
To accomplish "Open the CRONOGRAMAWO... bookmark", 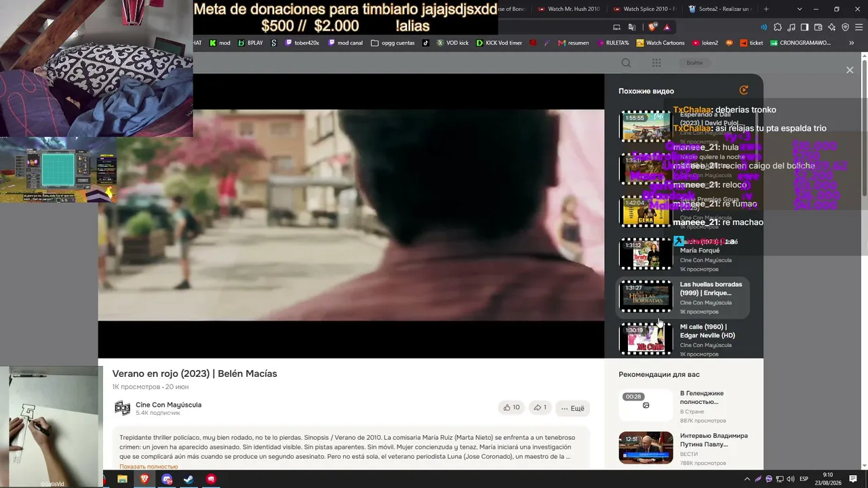I will click(800, 43).
